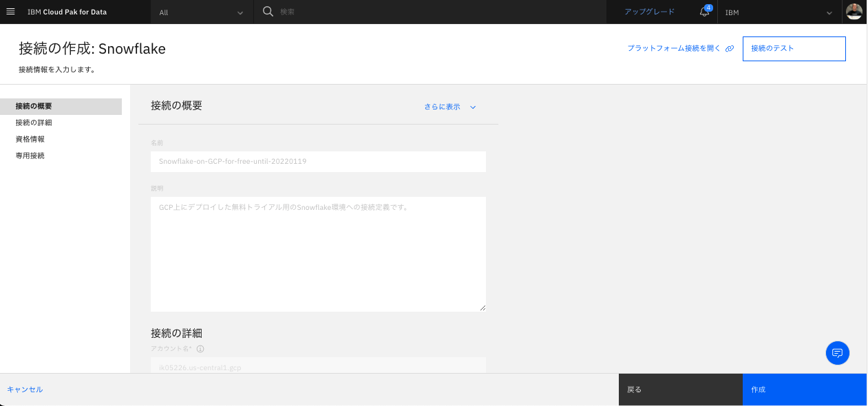Click the 接続のテスト button

(794, 49)
